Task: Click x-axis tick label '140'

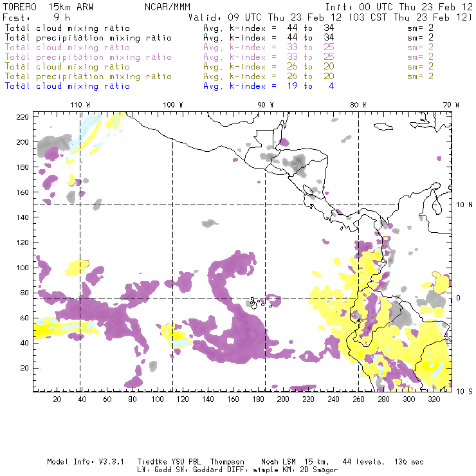Action: 208,399
